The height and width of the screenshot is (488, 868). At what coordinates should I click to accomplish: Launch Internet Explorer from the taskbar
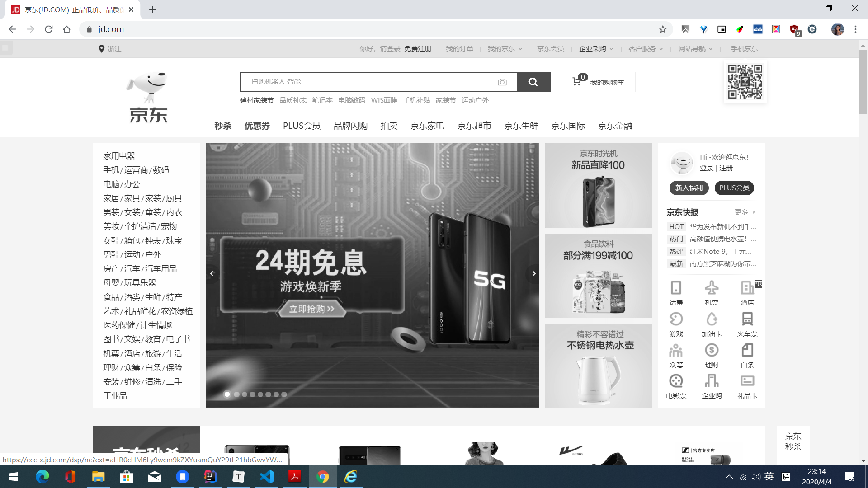[350, 477]
